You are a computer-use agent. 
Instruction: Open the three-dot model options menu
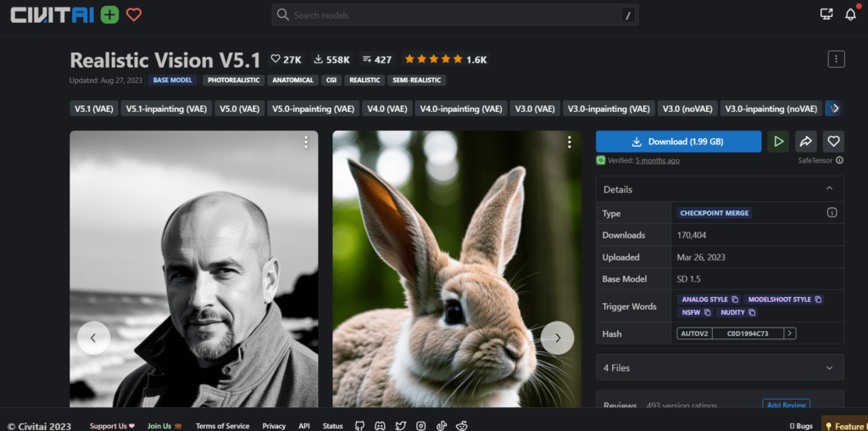(836, 59)
